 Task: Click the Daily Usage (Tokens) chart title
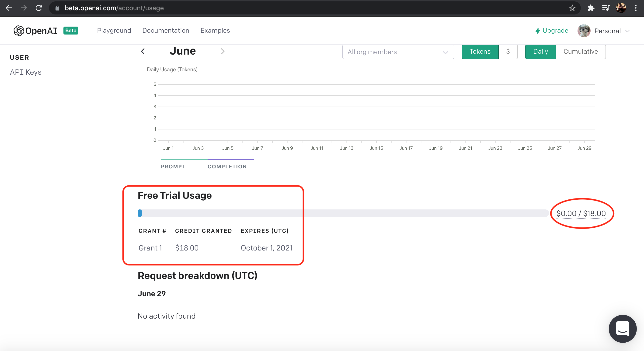(x=172, y=70)
